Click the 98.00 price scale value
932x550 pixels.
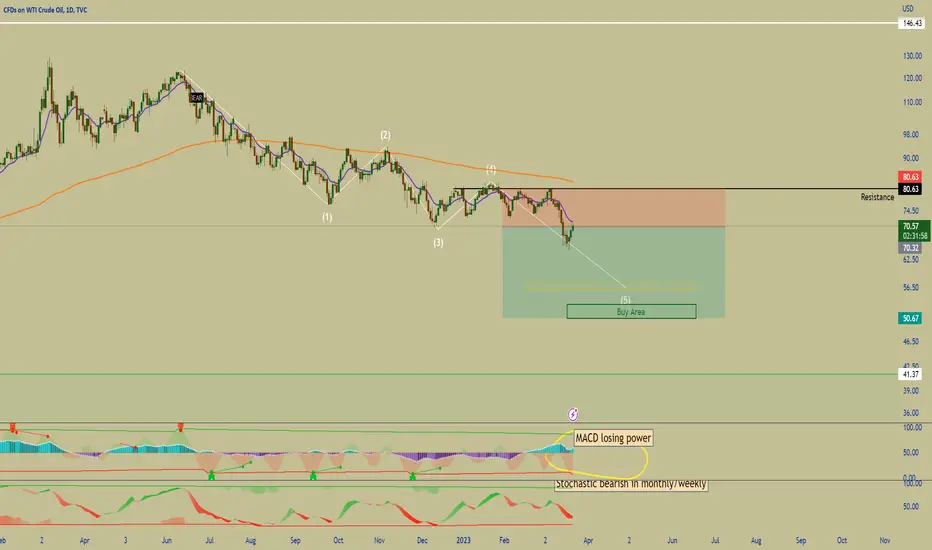[x=911, y=134]
